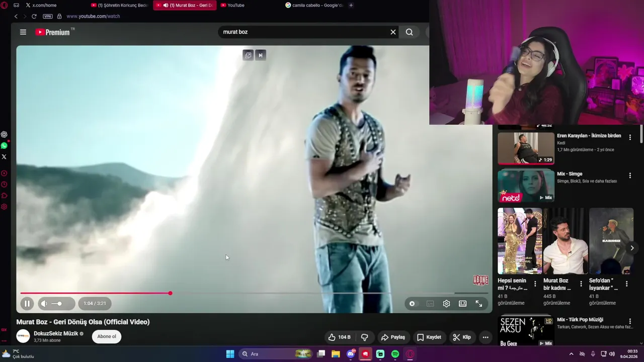The height and width of the screenshot is (362, 644).
Task: Dislike the video with thumbs-down
Action: pos(365,337)
